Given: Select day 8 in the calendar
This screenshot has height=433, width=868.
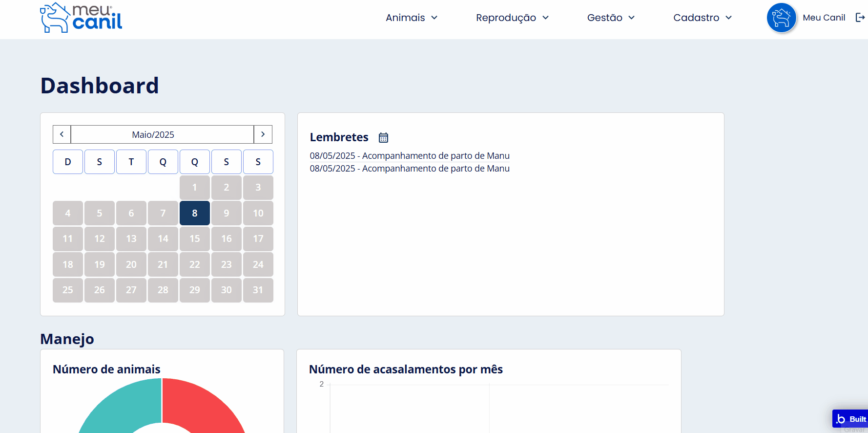Looking at the screenshot, I should 195,213.
